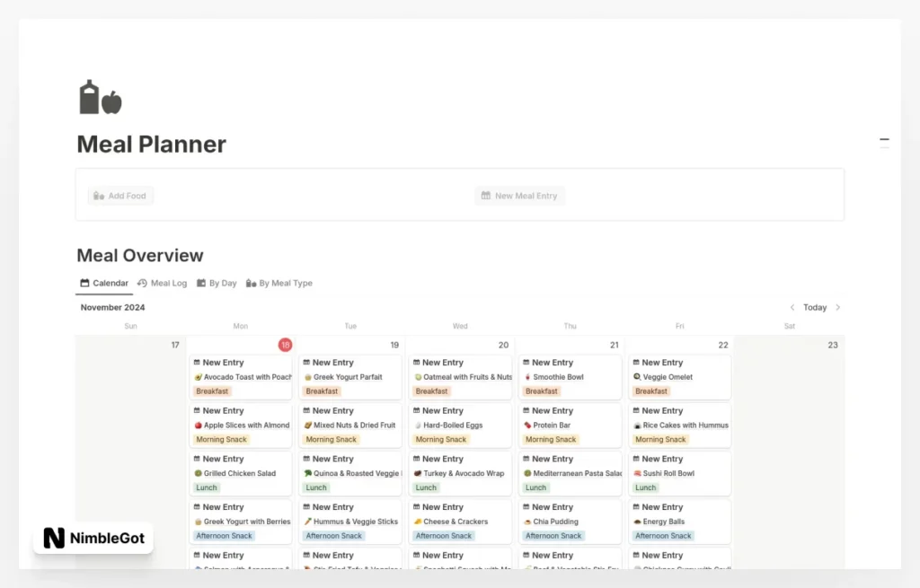Go to previous month with left chevron

coord(792,307)
